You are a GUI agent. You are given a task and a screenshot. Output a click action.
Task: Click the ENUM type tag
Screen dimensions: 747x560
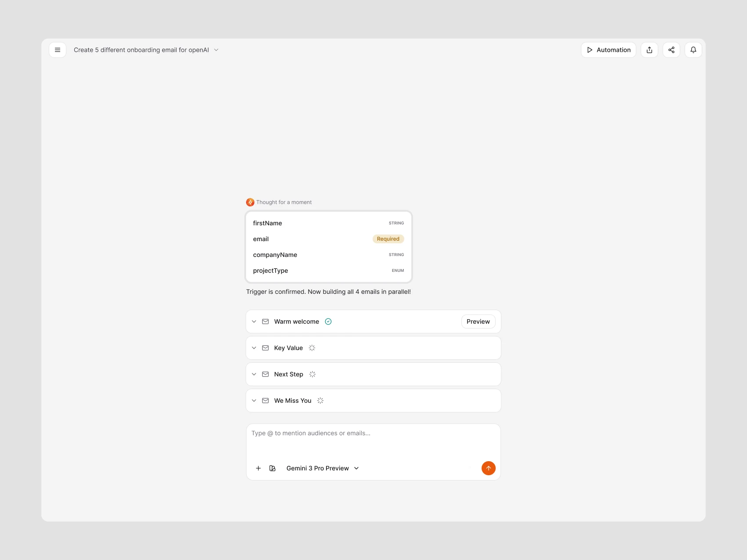tap(398, 271)
